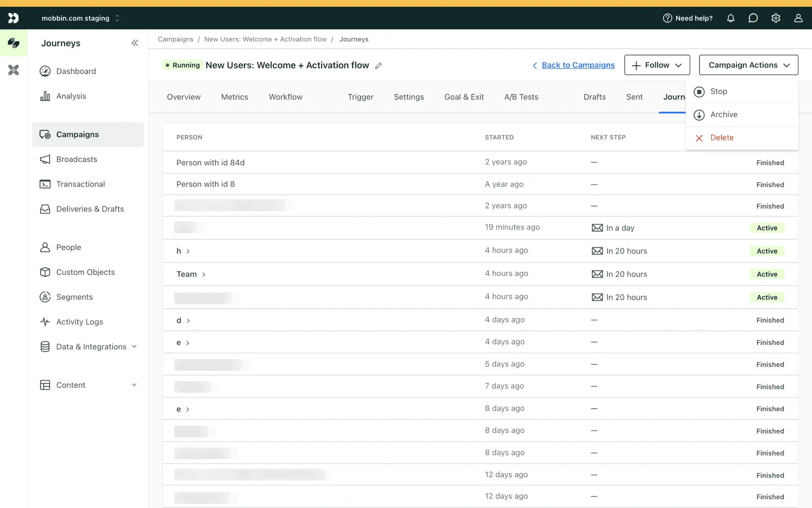Screen dimensions: 812x508
Task: Switch to the Workflow tab
Action: (x=285, y=97)
